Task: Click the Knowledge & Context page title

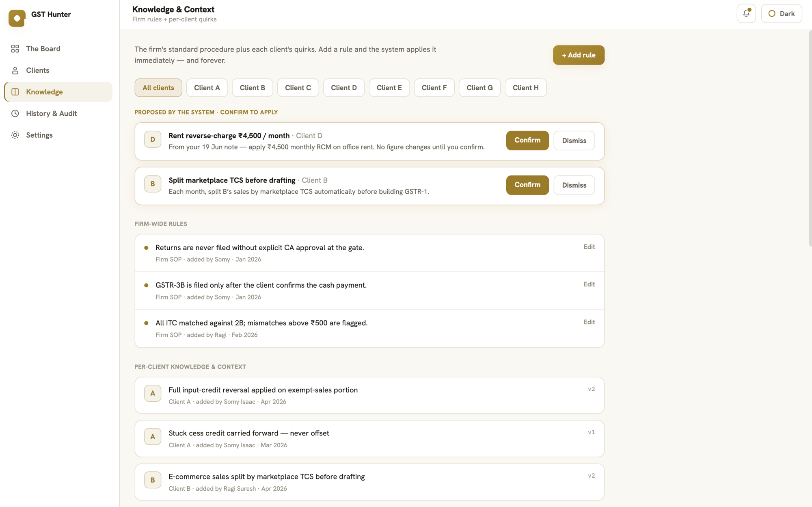Action: (173, 9)
